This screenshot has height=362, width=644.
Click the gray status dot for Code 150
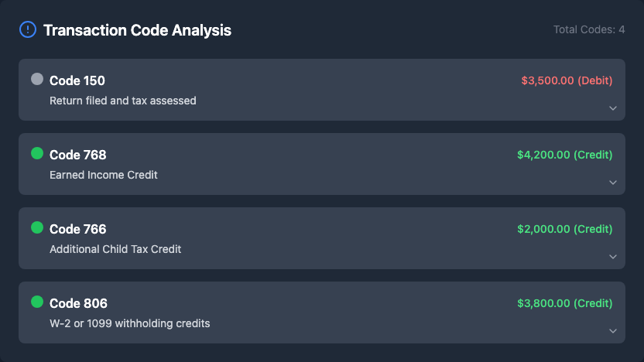point(37,79)
